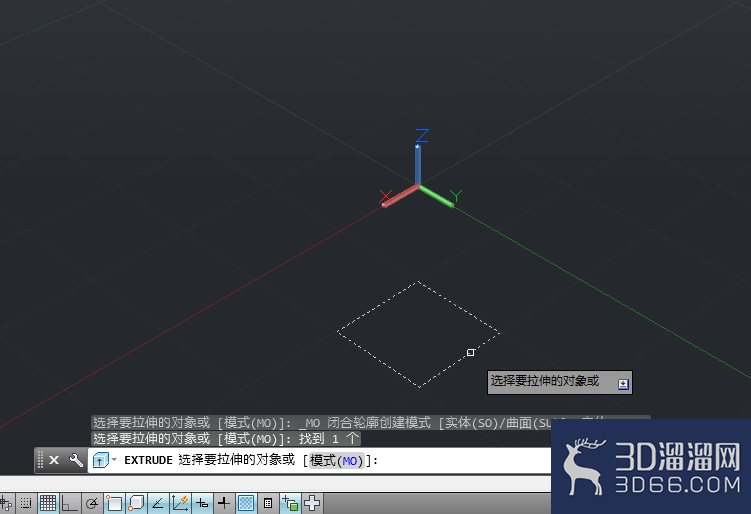The width and height of the screenshot is (751, 514).
Task: Choose the 模式(MO) command option
Action: click(x=337, y=461)
